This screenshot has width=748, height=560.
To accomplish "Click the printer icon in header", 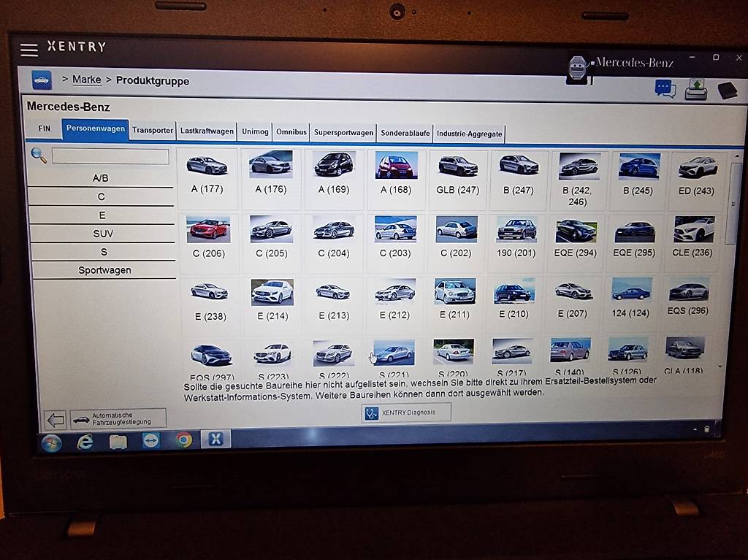I will [x=695, y=90].
